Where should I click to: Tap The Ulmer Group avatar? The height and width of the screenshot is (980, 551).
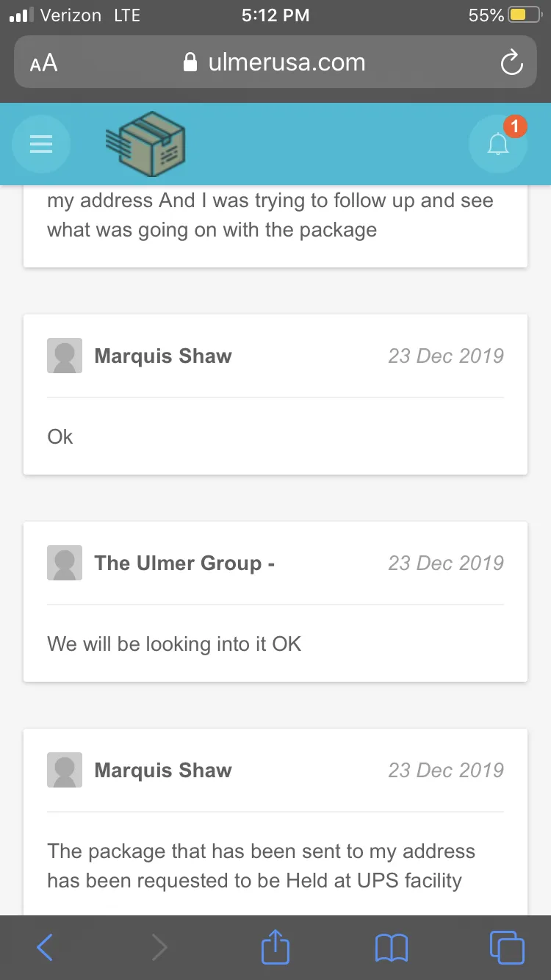coord(65,563)
